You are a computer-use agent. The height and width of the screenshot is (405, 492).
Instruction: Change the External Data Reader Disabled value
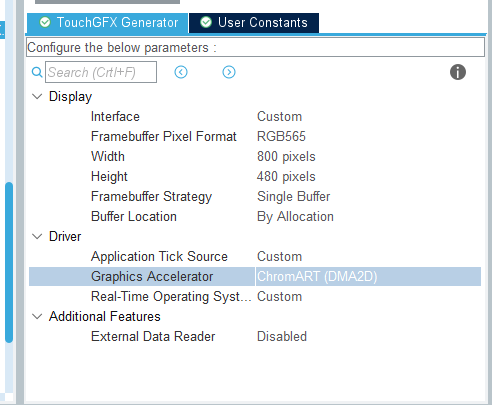click(282, 337)
